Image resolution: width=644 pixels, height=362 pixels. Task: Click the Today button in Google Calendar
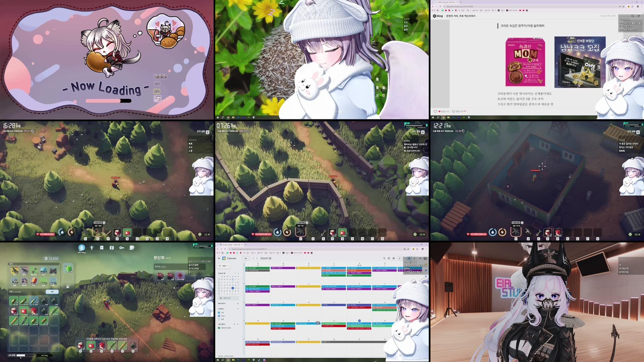[245, 258]
